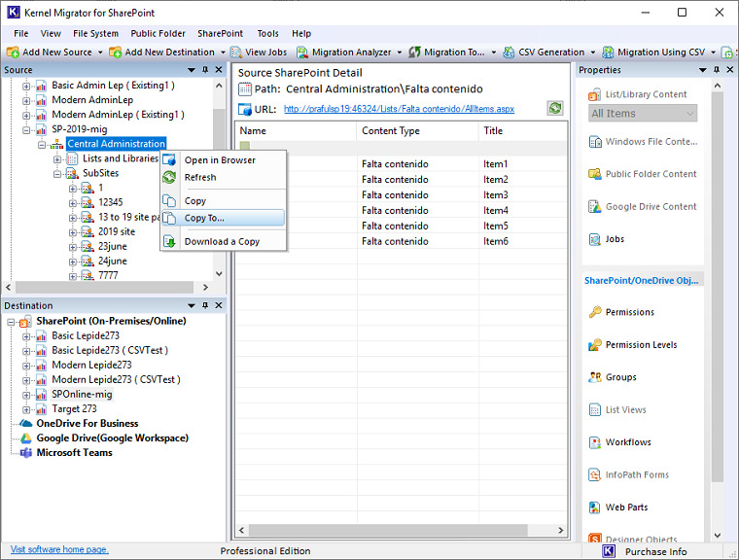
Task: Click the Microsoft Teams icon
Action: coord(26,452)
